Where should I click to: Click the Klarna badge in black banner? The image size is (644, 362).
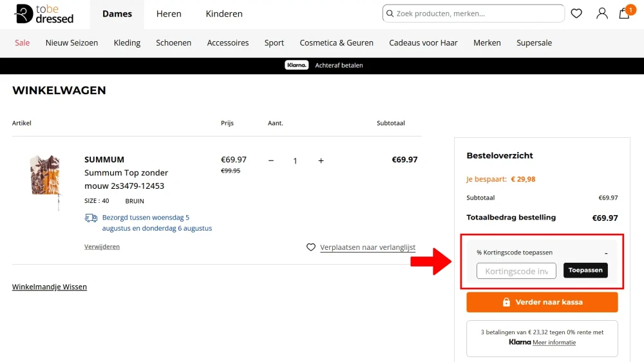[x=296, y=65]
